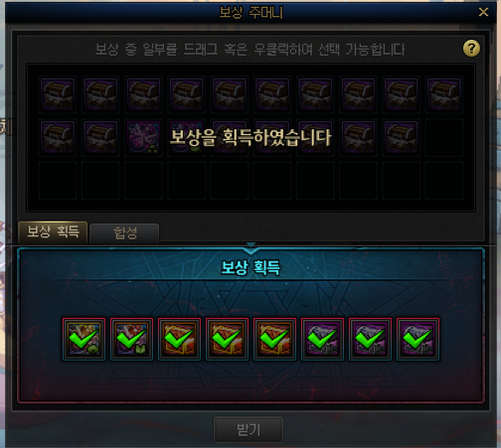501x448 pixels.
Task: Select the fifth treasure chest in top row
Action: [x=229, y=94]
